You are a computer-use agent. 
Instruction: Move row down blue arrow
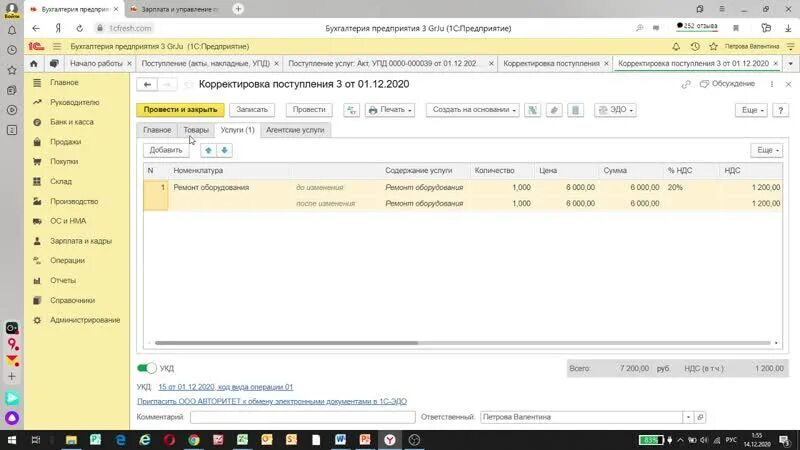(224, 150)
